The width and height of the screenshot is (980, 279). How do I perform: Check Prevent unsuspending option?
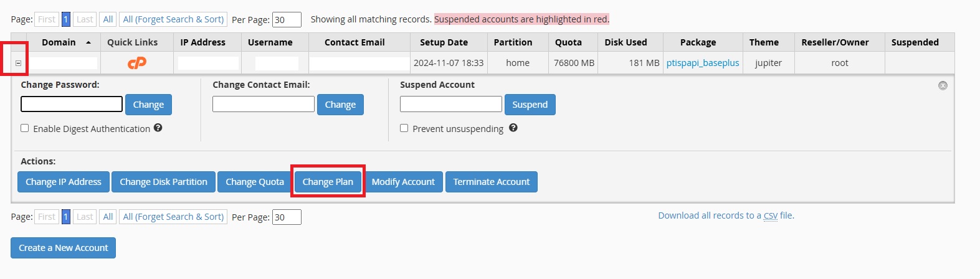[404, 128]
